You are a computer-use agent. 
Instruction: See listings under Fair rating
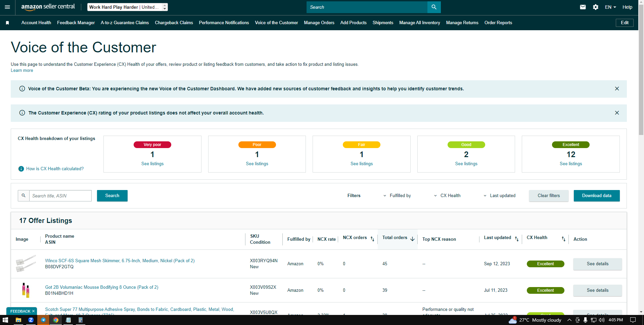point(362,164)
